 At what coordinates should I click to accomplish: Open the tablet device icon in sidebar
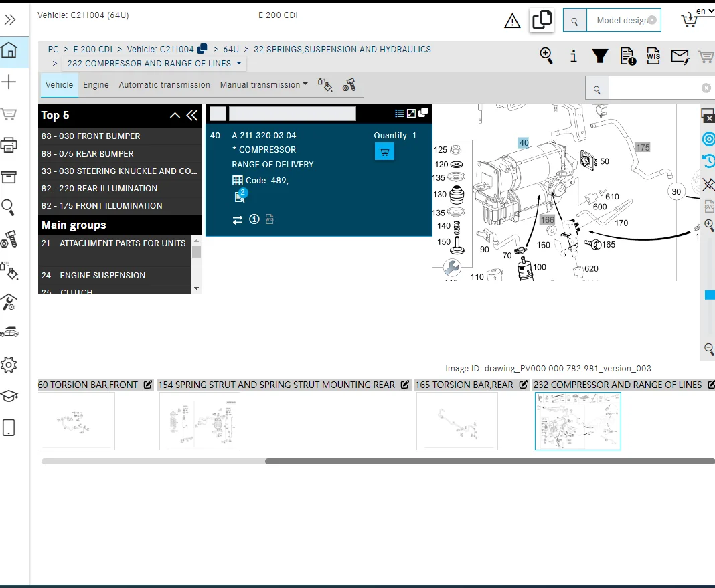tap(9, 427)
